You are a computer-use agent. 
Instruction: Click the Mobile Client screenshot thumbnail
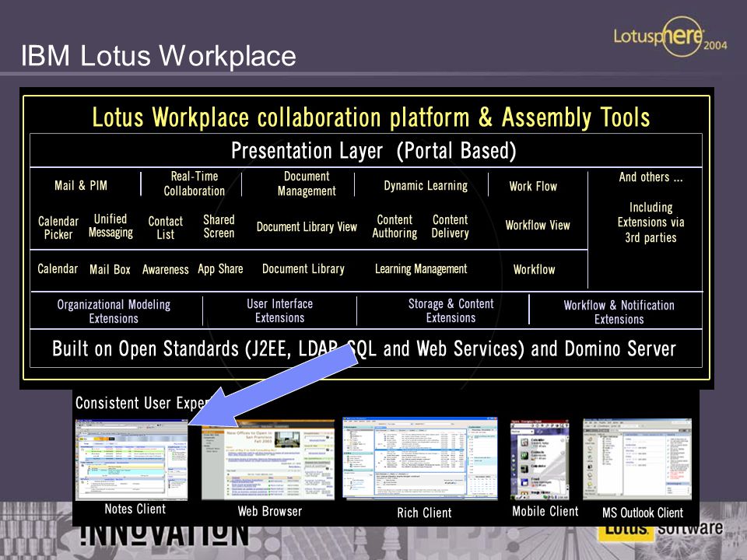(x=540, y=460)
